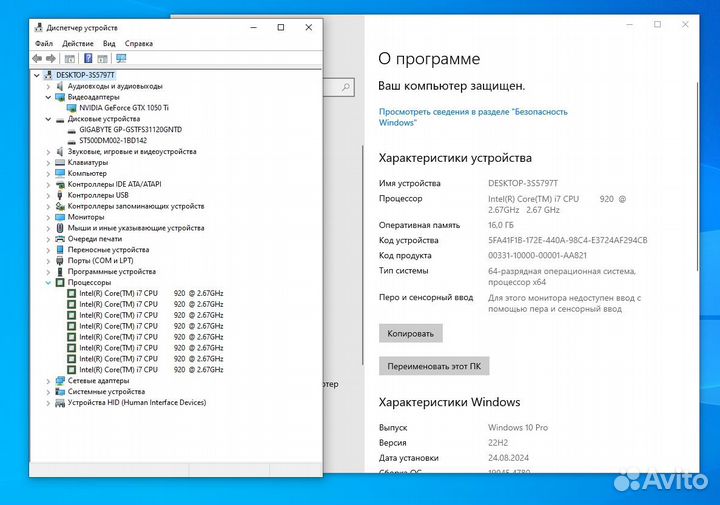This screenshot has height=505, width=720.
Task: Open the Действие menu
Action: [78, 44]
